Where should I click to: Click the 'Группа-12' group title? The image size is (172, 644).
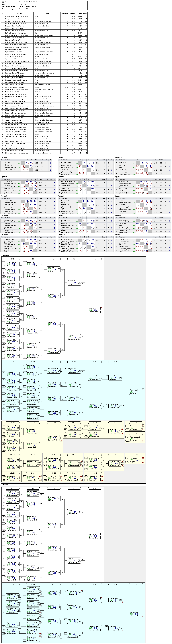(x=119, y=215)
